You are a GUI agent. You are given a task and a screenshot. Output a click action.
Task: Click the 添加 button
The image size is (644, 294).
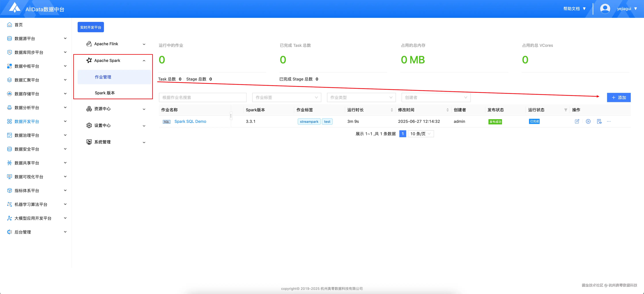pyautogui.click(x=619, y=97)
